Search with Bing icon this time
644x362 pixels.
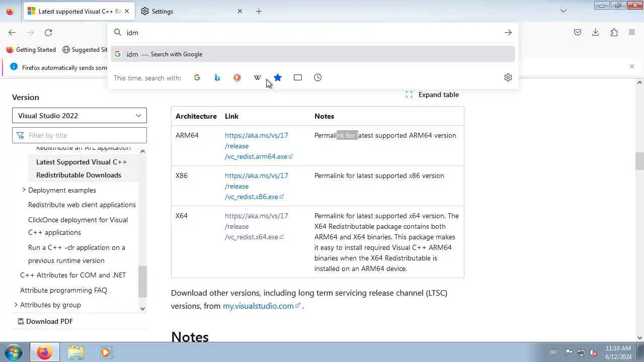217,77
